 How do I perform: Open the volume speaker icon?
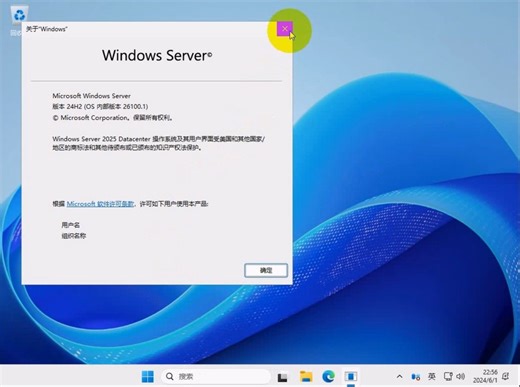460,377
